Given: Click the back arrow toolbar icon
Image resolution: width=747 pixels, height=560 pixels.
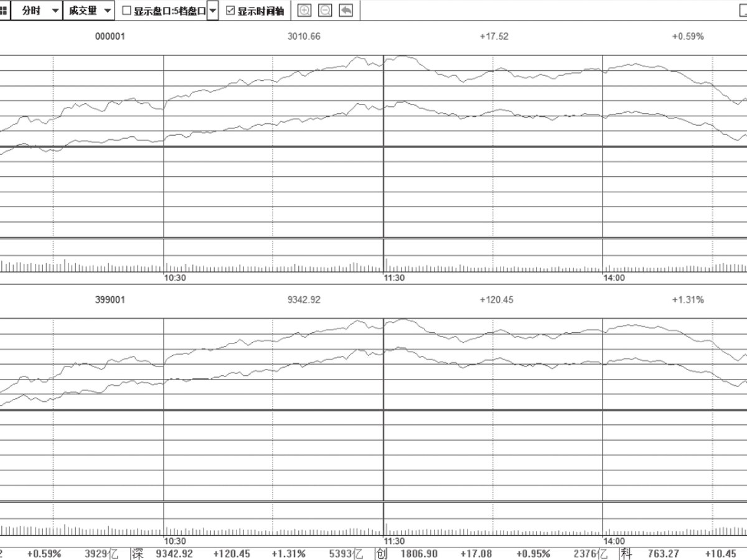Looking at the screenshot, I should [346, 11].
